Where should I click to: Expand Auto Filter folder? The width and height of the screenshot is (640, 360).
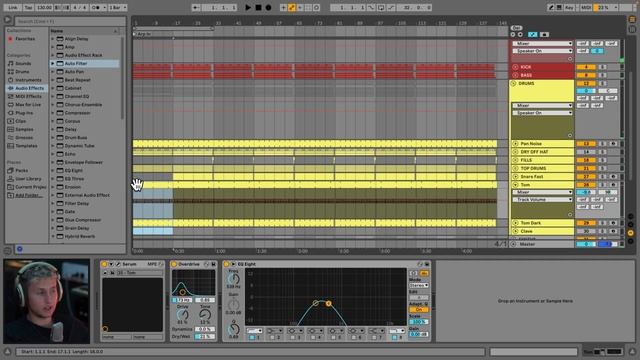(53, 63)
